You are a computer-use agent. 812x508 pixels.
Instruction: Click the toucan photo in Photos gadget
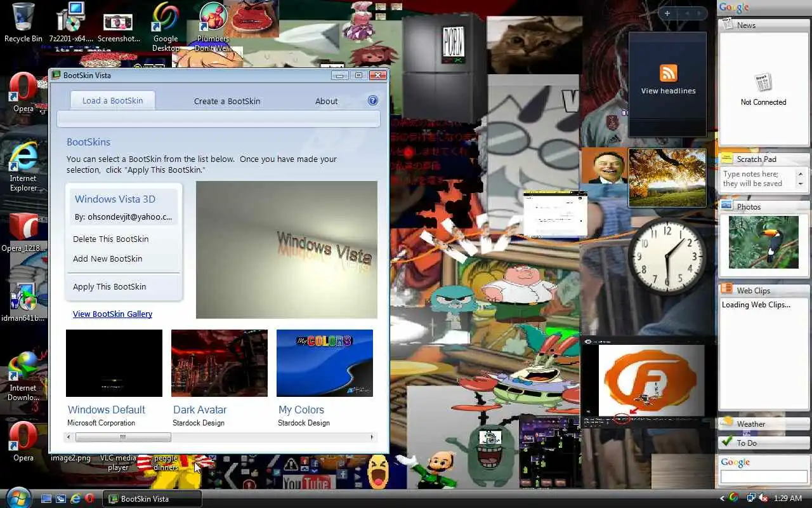click(764, 242)
